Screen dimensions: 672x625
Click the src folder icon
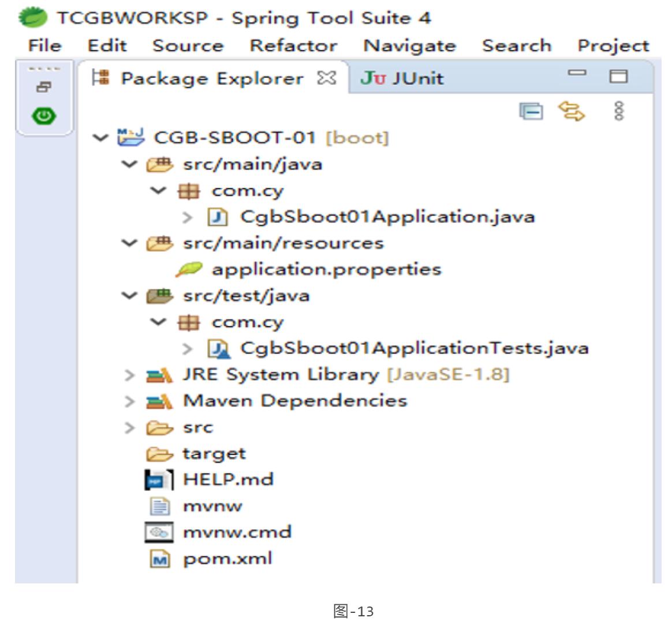(160, 428)
